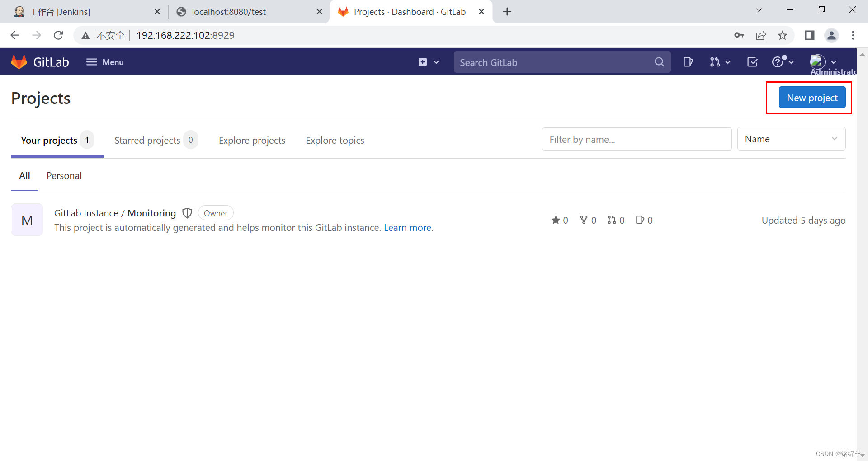Open the help question mark icon
The image size is (868, 461).
[x=778, y=62]
